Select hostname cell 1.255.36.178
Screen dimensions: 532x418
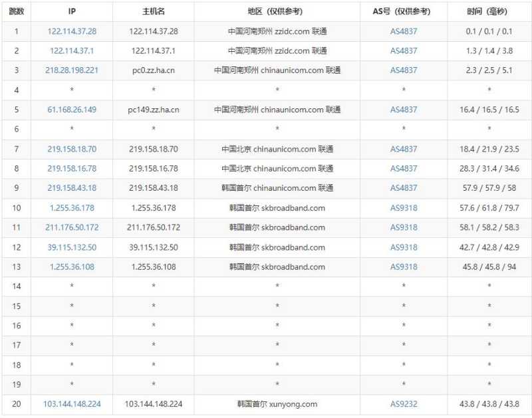tap(154, 208)
